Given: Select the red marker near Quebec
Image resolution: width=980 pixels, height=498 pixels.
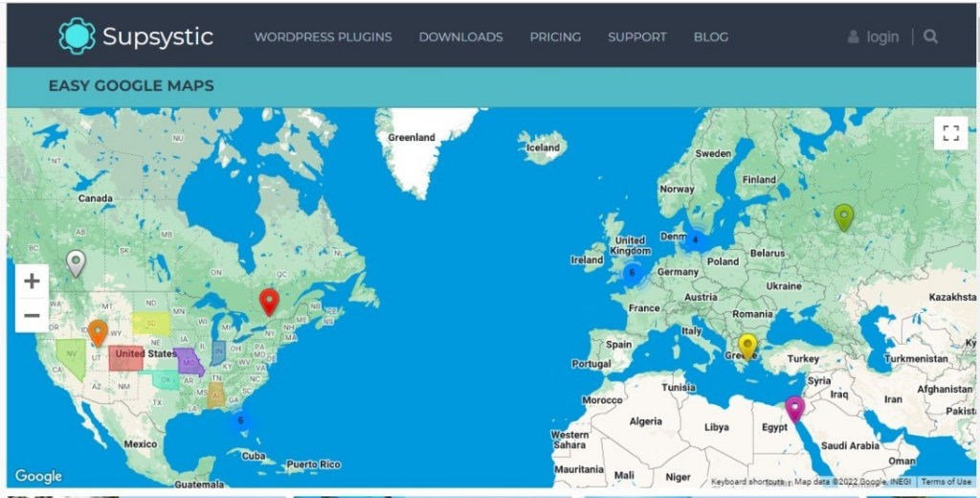Looking at the screenshot, I should point(269,303).
